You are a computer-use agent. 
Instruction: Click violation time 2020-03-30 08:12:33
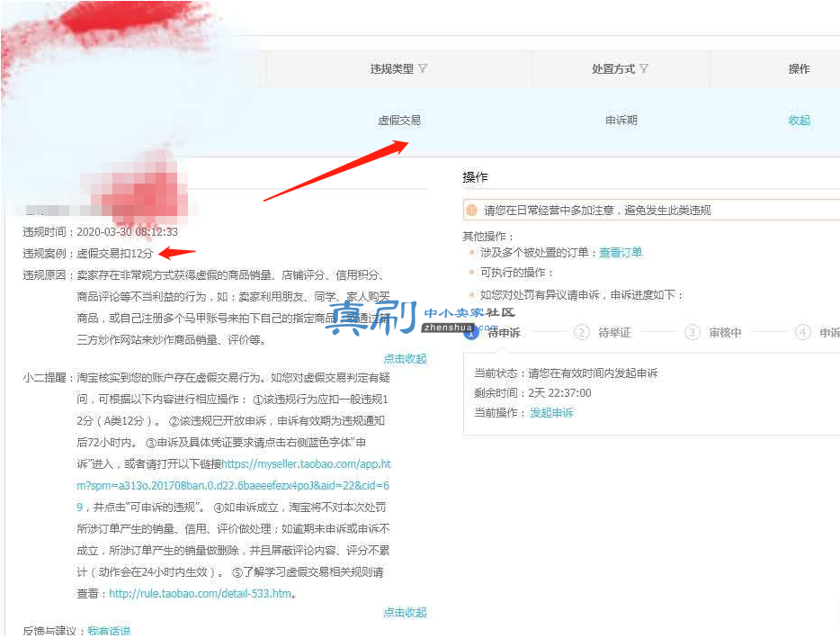tap(128, 231)
